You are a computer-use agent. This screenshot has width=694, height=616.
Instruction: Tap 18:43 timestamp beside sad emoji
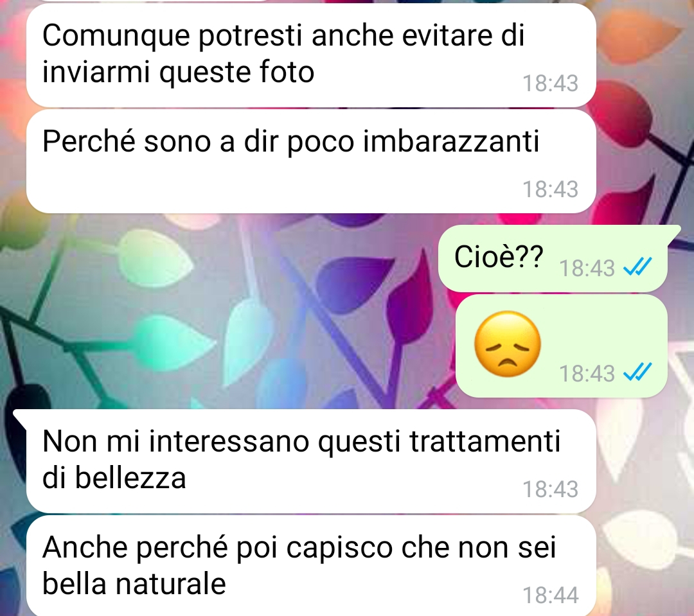pyautogui.click(x=587, y=373)
